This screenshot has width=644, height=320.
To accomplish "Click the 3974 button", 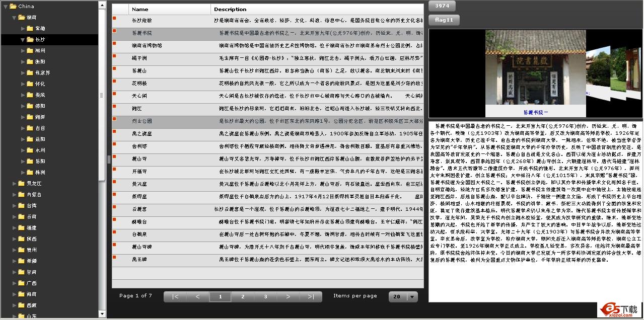I will pyautogui.click(x=442, y=6).
